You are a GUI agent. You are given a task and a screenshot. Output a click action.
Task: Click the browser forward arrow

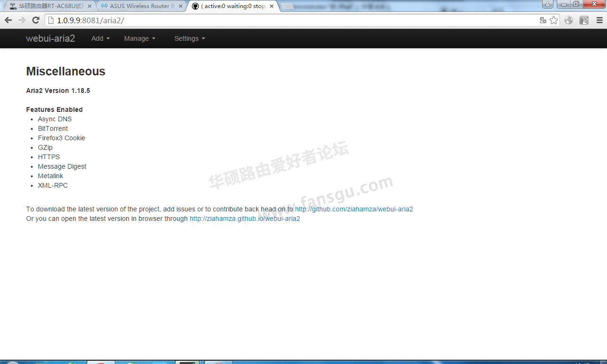[22, 20]
